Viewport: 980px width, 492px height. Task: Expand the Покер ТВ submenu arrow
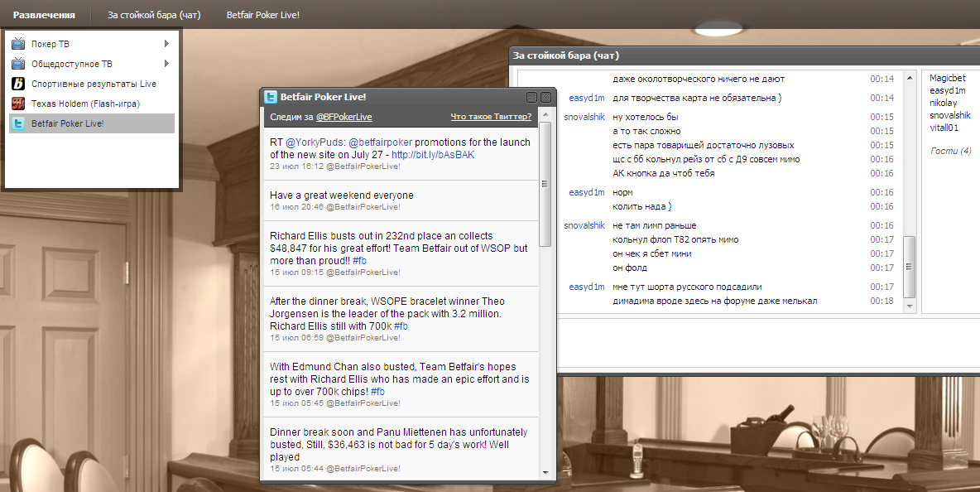coord(166,44)
